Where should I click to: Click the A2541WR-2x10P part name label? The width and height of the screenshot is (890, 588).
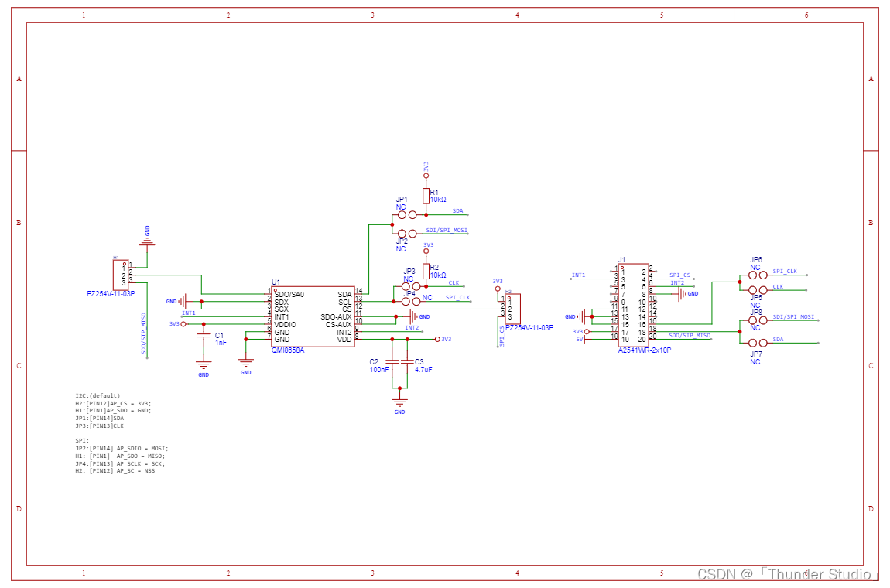644,350
